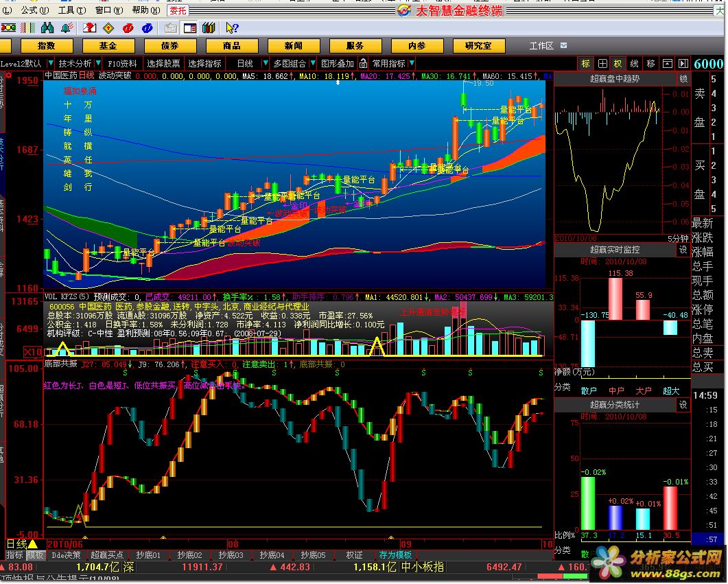Select the Dde决策 template tab

click(66, 556)
